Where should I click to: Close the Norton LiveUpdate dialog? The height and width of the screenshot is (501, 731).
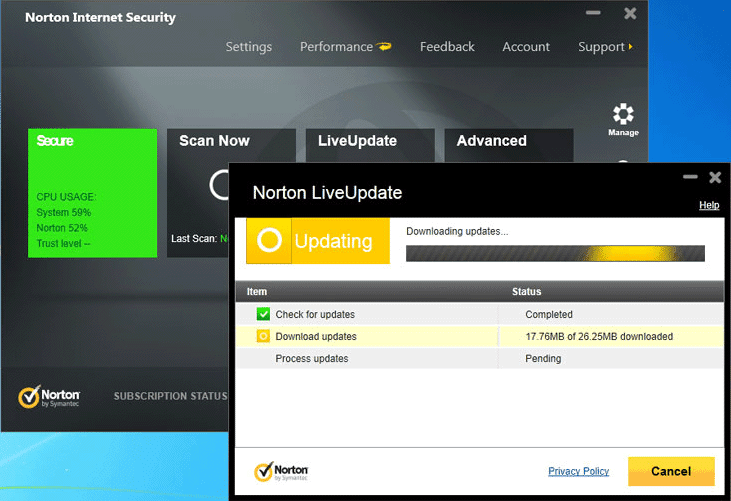[x=715, y=177]
